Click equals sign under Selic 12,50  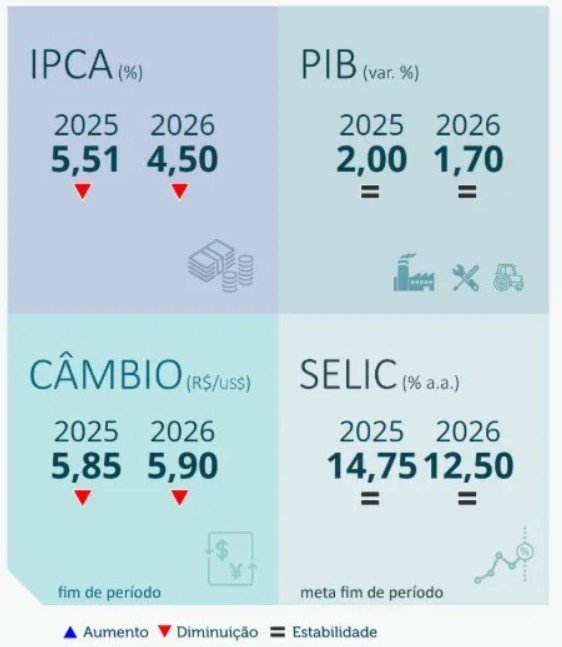[467, 498]
